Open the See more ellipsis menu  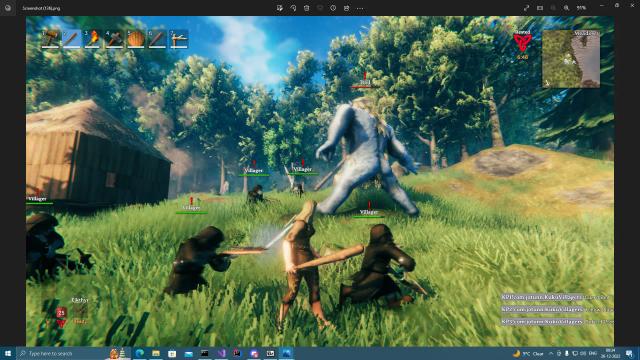pyautogui.click(x=360, y=8)
